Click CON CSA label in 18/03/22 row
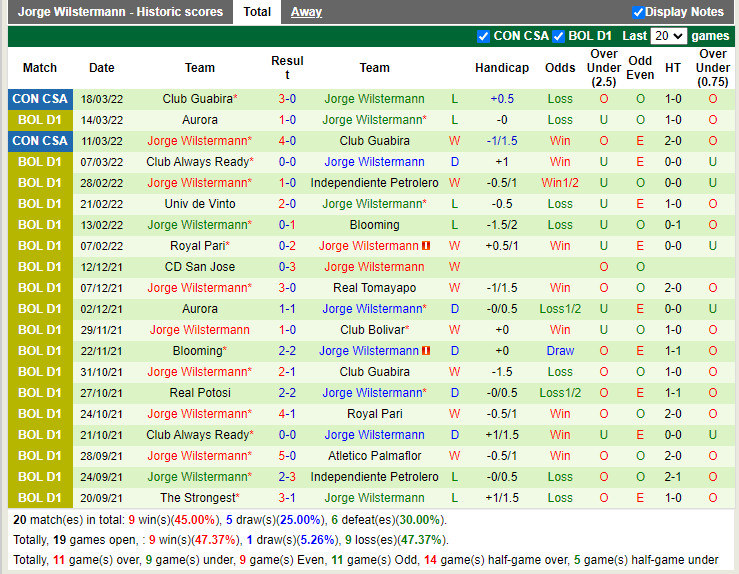The height and width of the screenshot is (574, 739). pos(40,99)
